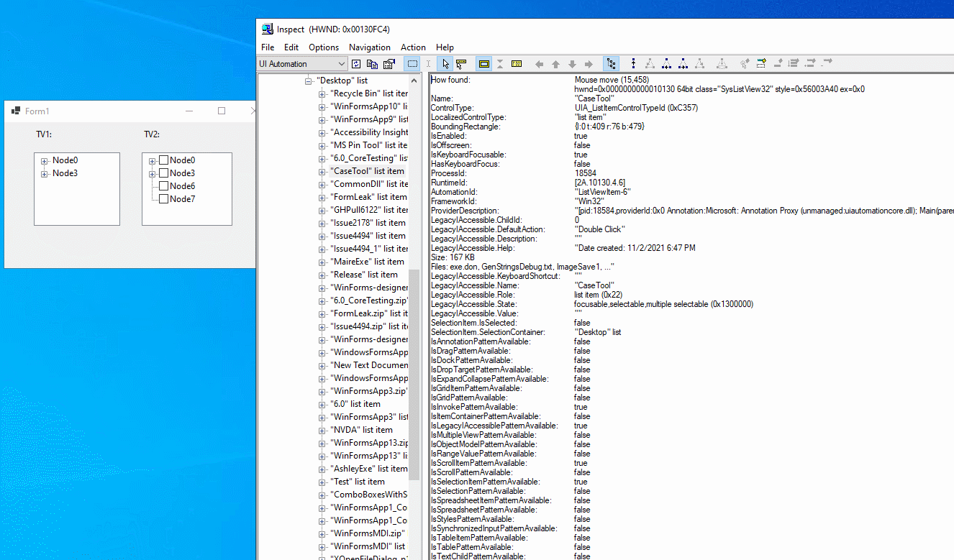Open the File menu
This screenshot has width=954, height=560.
[x=268, y=47]
